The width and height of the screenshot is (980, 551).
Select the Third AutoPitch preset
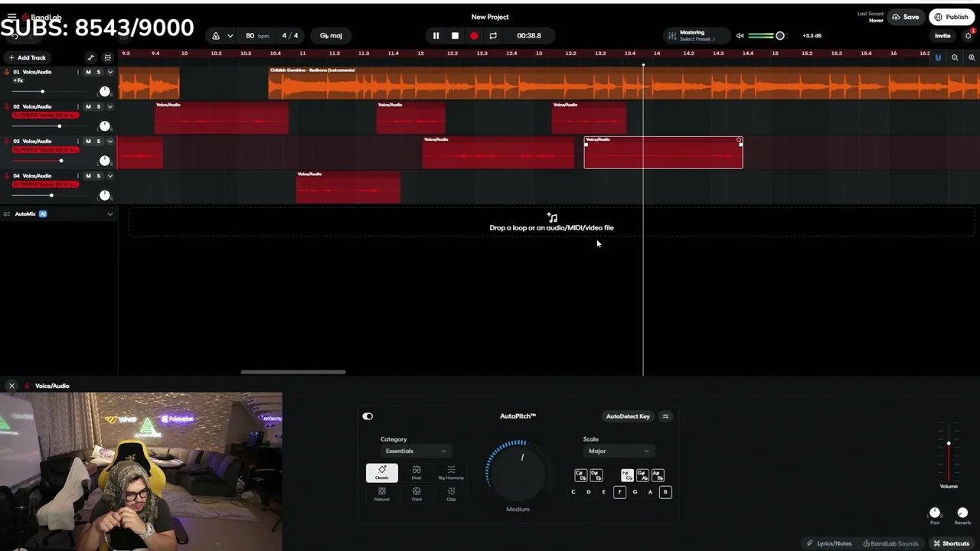[416, 494]
